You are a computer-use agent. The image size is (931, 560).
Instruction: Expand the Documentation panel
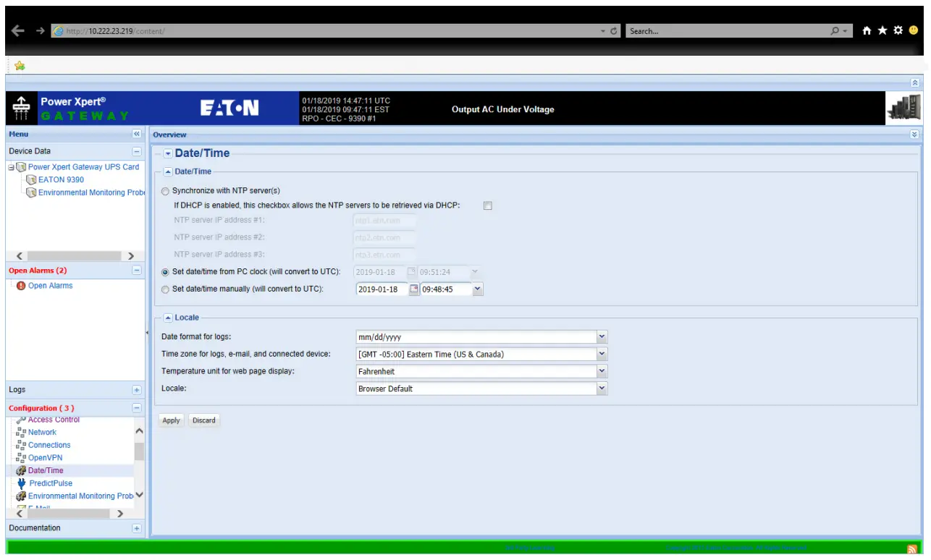(136, 528)
